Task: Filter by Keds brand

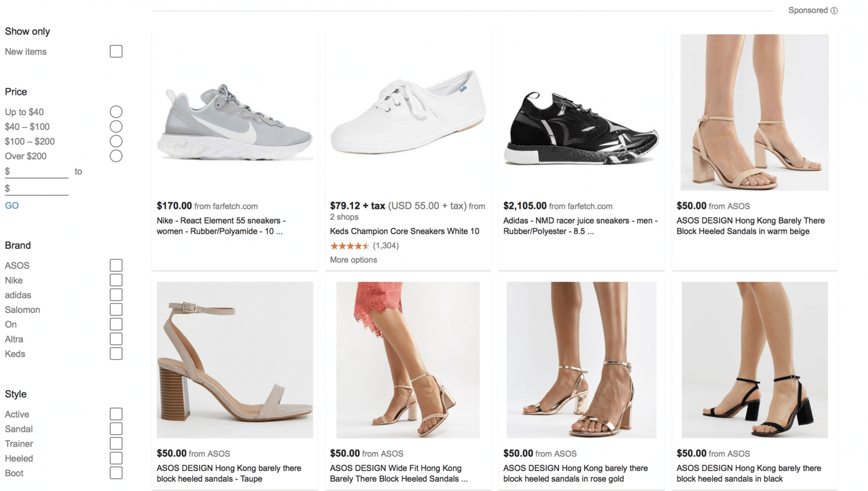Action: [116, 354]
